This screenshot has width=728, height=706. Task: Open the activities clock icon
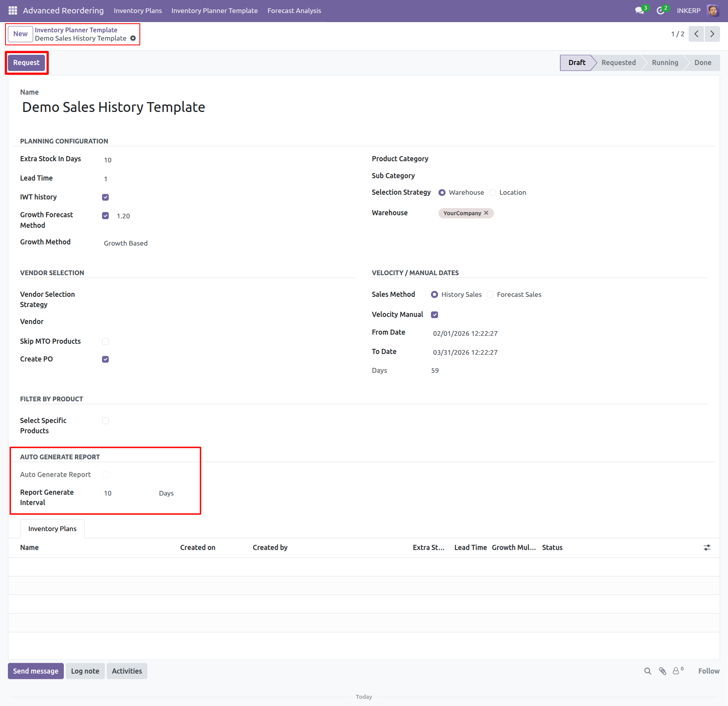tap(661, 11)
